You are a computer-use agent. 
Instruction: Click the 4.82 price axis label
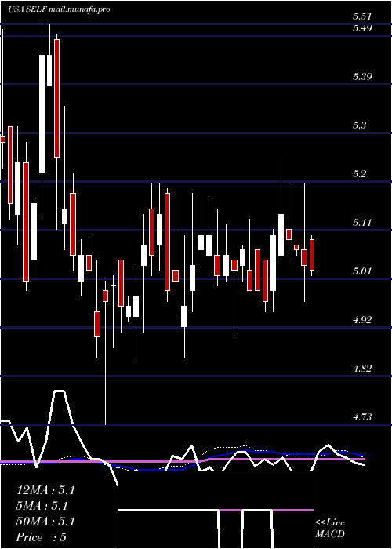[362, 369]
